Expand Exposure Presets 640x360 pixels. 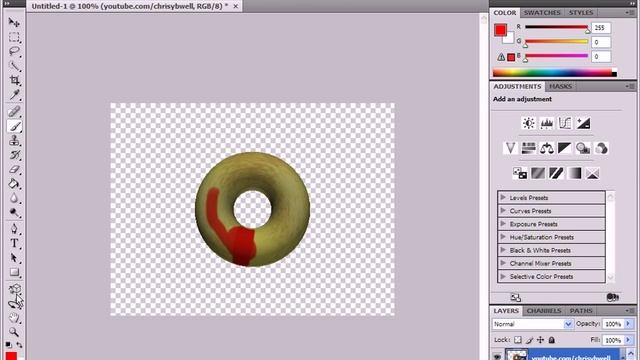pyautogui.click(x=503, y=224)
